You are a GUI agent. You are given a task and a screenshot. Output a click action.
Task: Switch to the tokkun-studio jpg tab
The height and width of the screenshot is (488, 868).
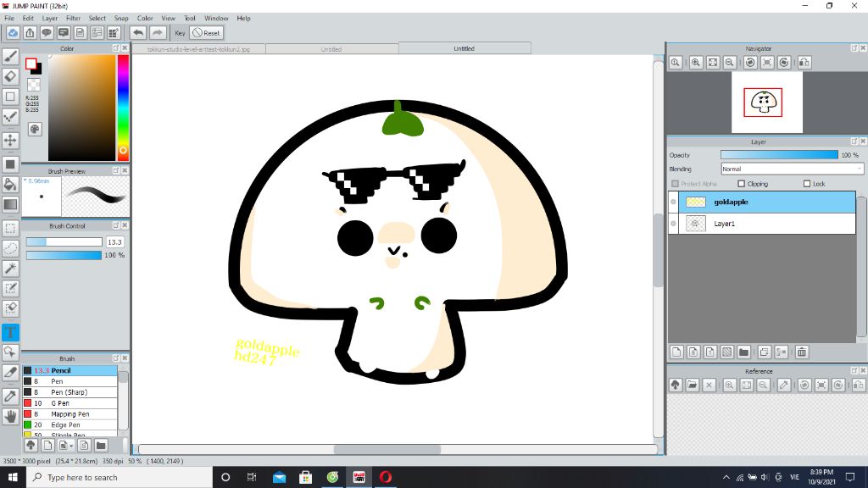[198, 49]
